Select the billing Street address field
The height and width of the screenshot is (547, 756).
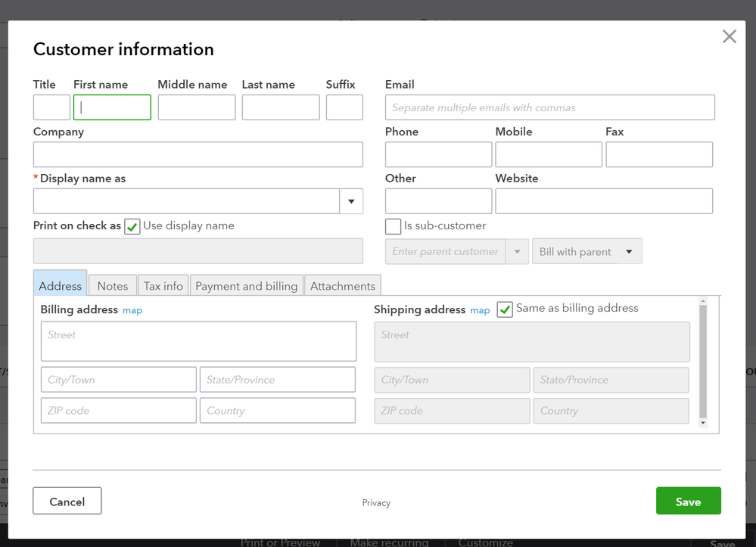click(x=198, y=341)
